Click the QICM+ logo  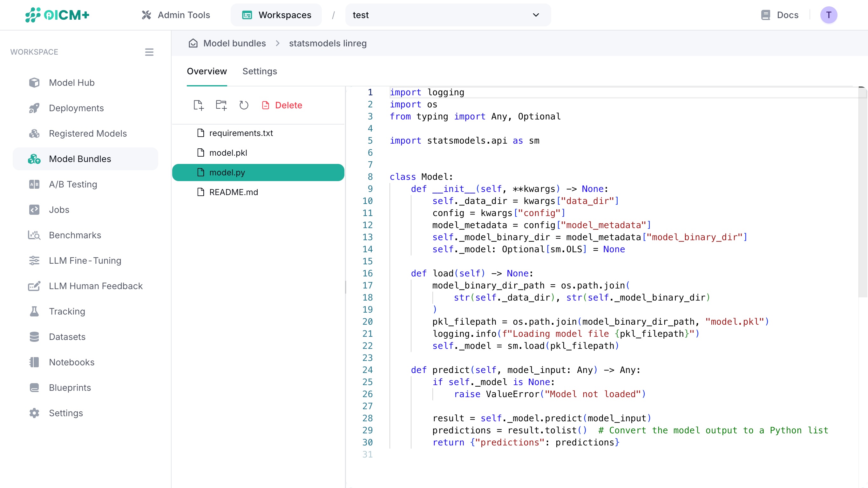pyautogui.click(x=57, y=15)
